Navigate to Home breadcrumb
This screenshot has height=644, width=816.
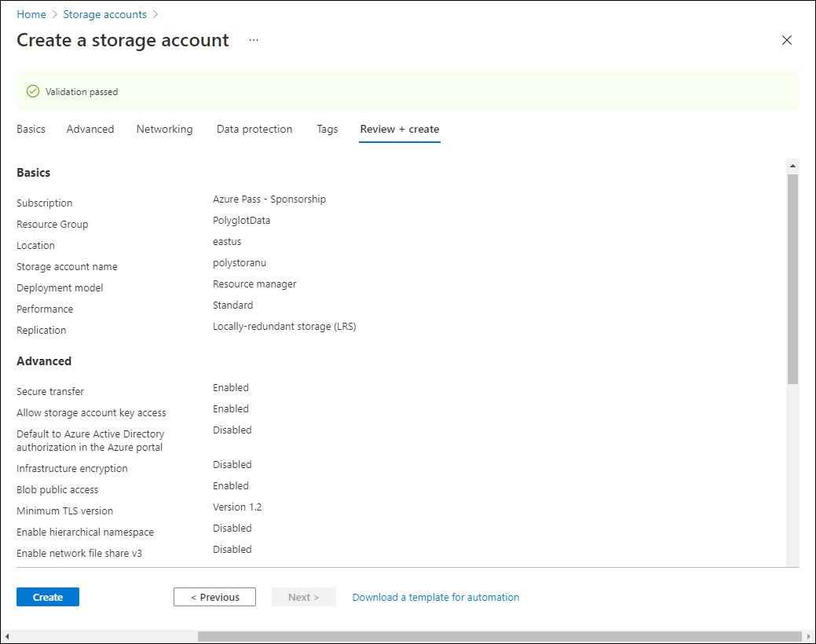[x=31, y=14]
